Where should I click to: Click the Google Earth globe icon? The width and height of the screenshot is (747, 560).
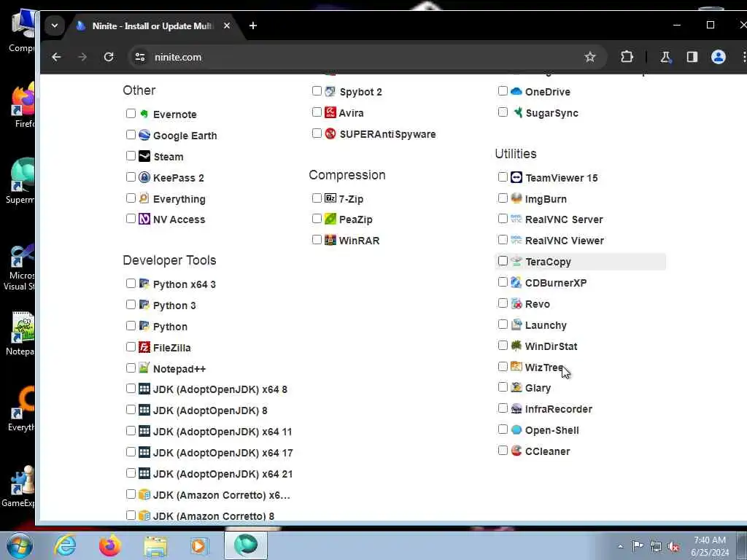144,135
